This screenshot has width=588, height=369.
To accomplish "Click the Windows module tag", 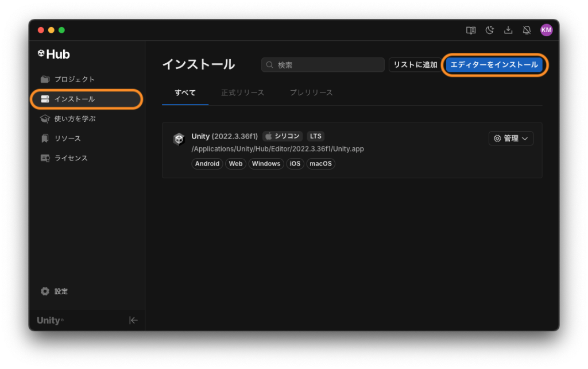I will [x=266, y=164].
